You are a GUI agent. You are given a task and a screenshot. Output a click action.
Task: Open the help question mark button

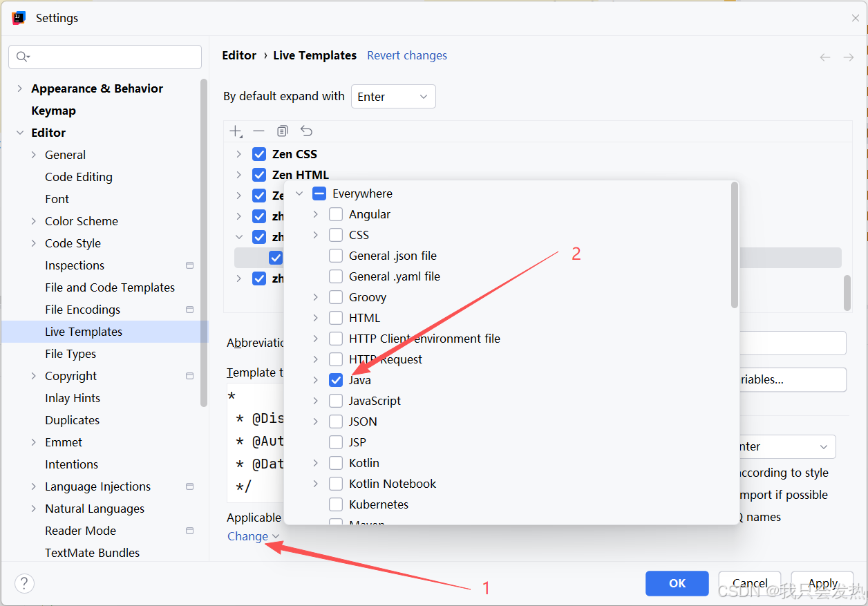(24, 583)
